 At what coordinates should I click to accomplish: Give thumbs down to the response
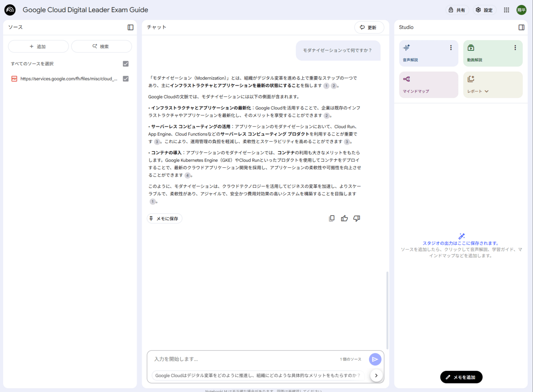[x=356, y=218]
